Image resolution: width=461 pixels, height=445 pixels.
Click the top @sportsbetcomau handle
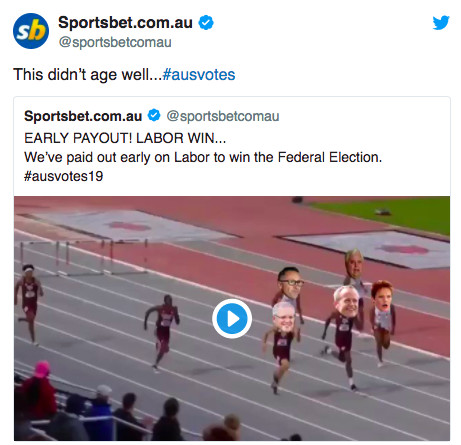(115, 42)
